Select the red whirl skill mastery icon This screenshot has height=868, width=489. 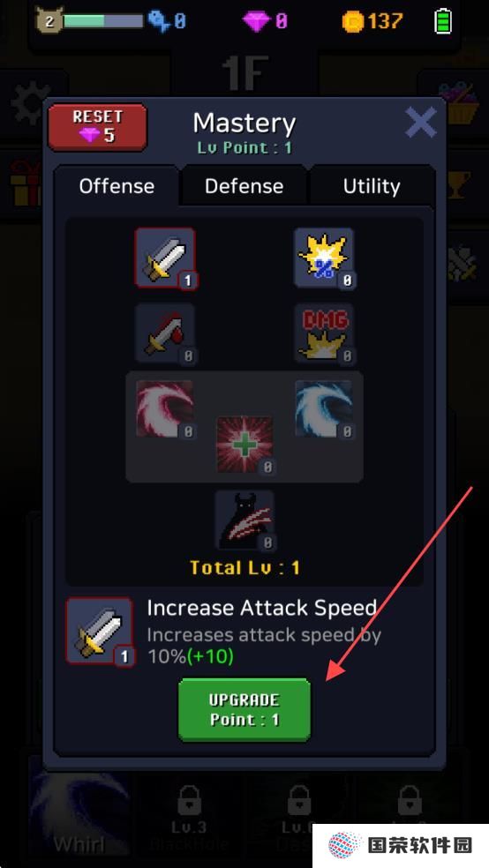[165, 409]
